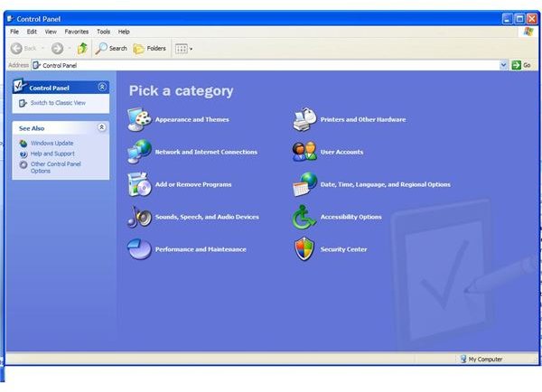
Task: Click the My Computer status bar text
Action: pyautogui.click(x=485, y=359)
